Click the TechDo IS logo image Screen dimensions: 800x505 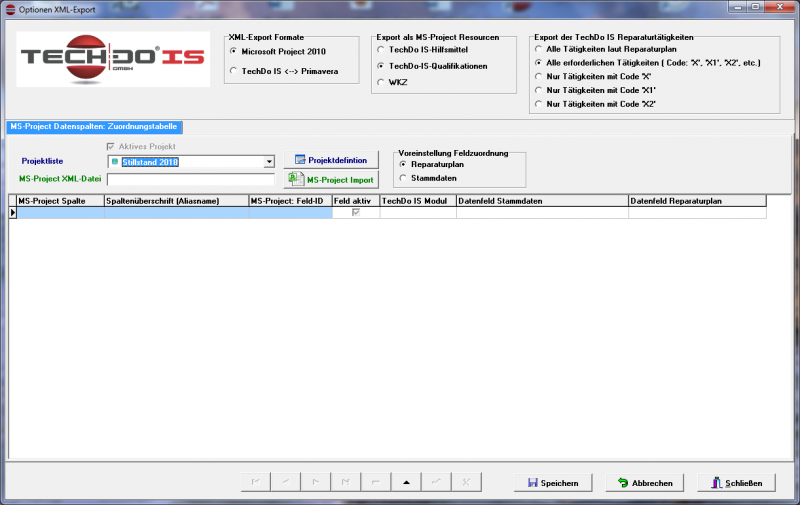click(113, 59)
